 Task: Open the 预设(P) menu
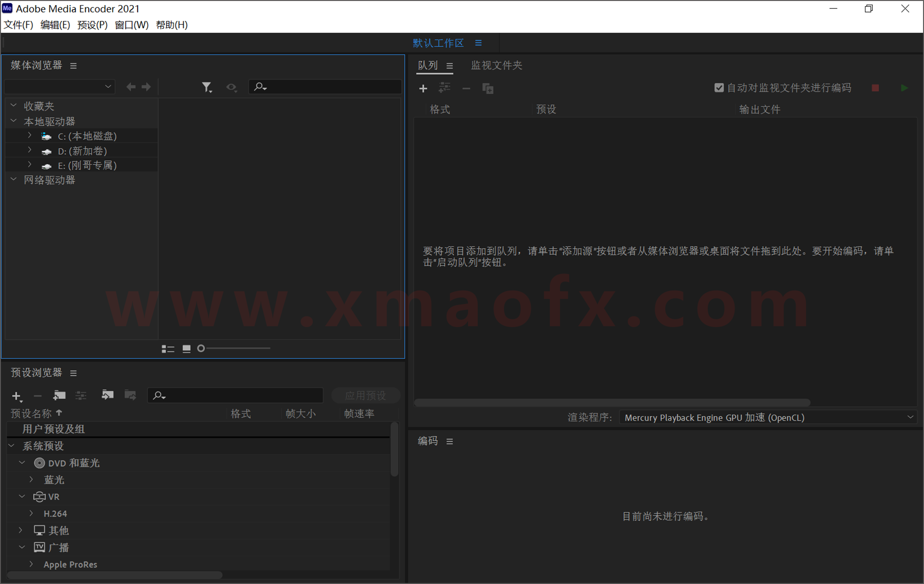click(92, 25)
